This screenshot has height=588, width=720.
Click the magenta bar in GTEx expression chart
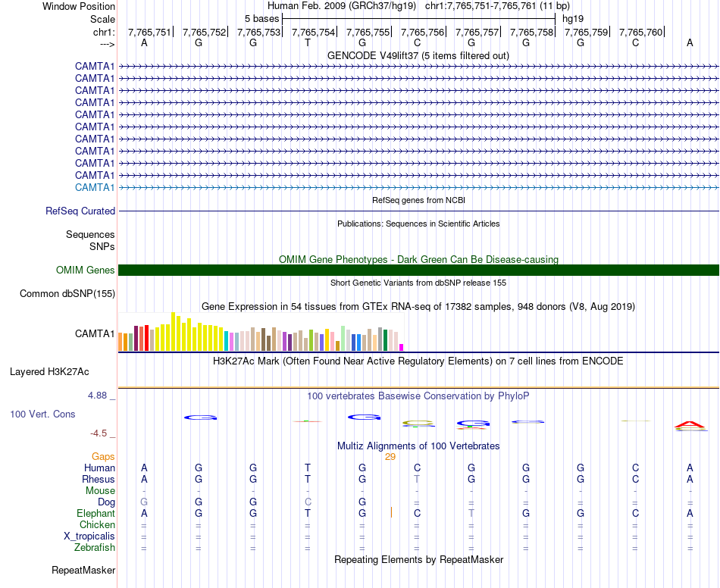coord(402,348)
